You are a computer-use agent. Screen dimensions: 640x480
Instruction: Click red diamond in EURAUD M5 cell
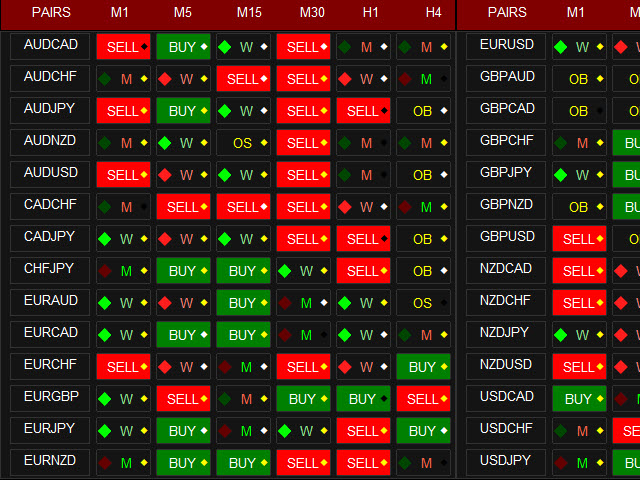pyautogui.click(x=164, y=303)
